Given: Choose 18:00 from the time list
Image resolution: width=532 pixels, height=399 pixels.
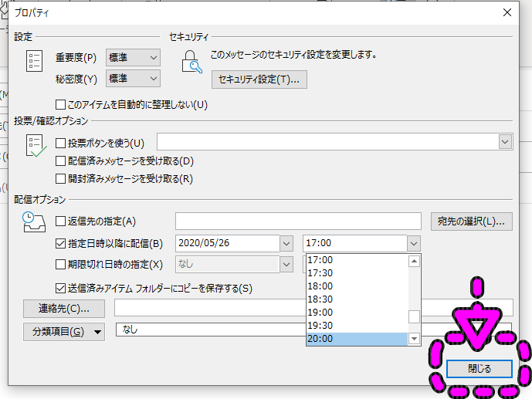Looking at the screenshot, I should tap(357, 286).
